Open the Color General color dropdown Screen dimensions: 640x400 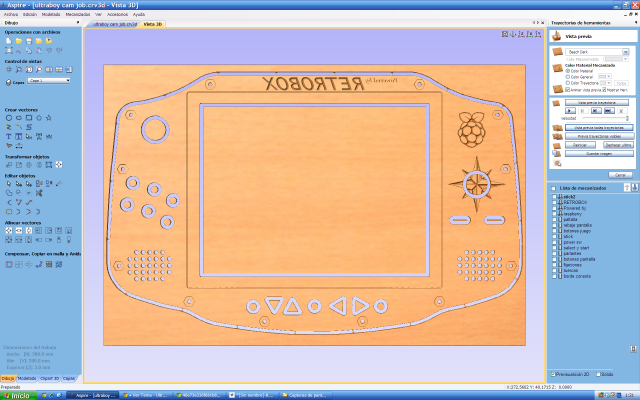click(x=604, y=77)
